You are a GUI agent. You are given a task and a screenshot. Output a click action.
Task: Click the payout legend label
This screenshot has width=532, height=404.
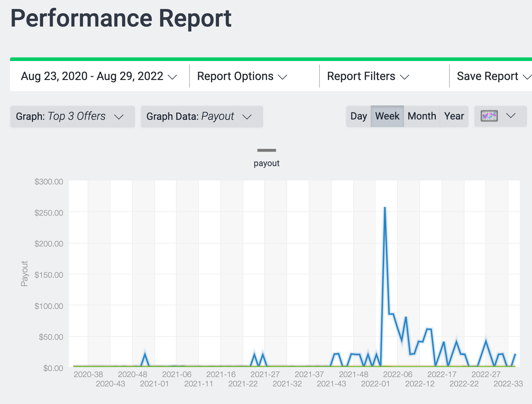tap(266, 163)
